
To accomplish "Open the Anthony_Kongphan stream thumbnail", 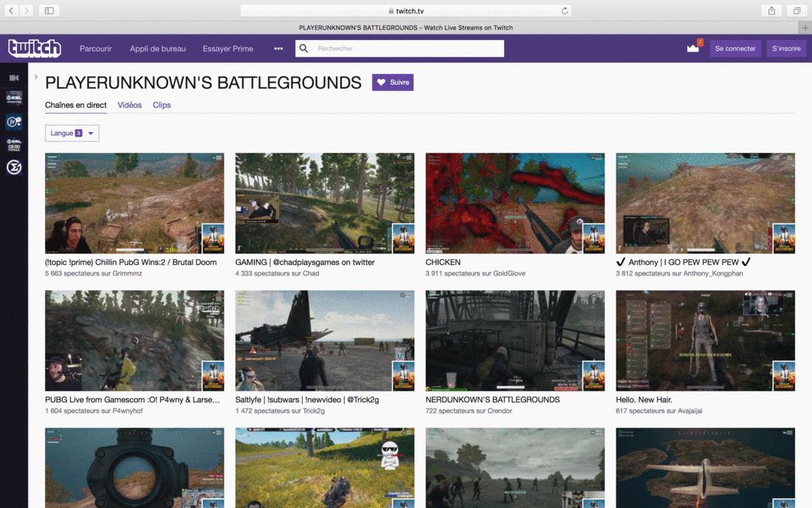I will click(x=705, y=203).
